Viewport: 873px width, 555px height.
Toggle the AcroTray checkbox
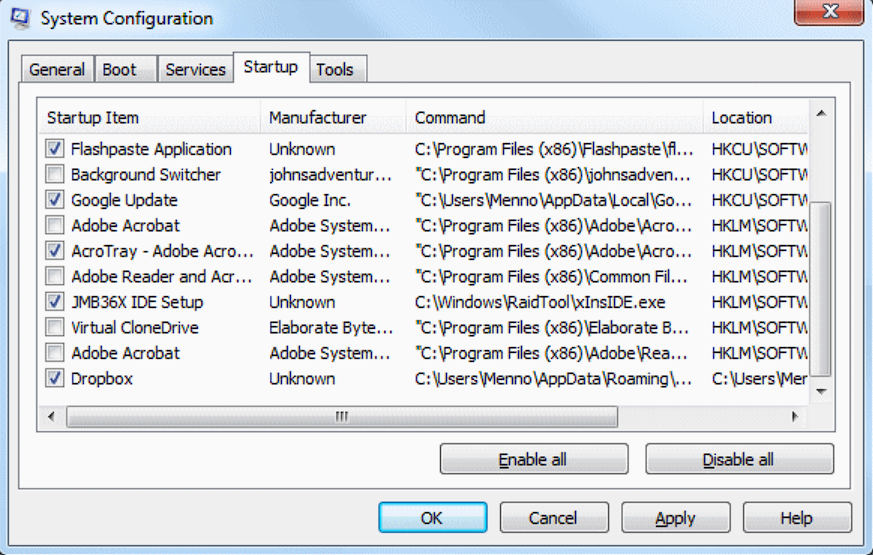pyautogui.click(x=55, y=251)
